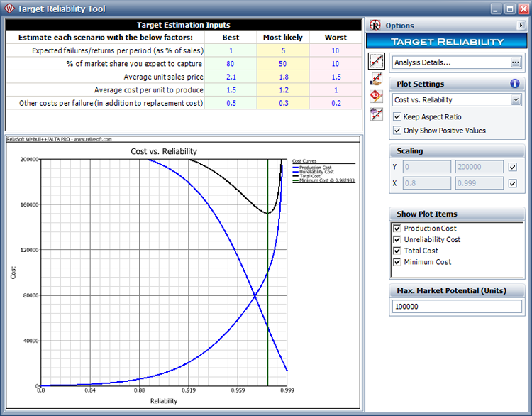Click the Most likely market share cell

click(x=282, y=64)
